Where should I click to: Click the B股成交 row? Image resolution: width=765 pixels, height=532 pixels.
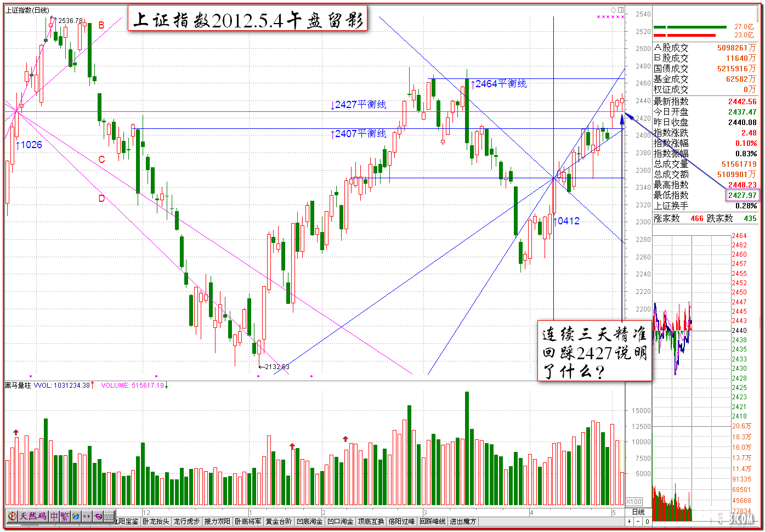click(x=705, y=58)
